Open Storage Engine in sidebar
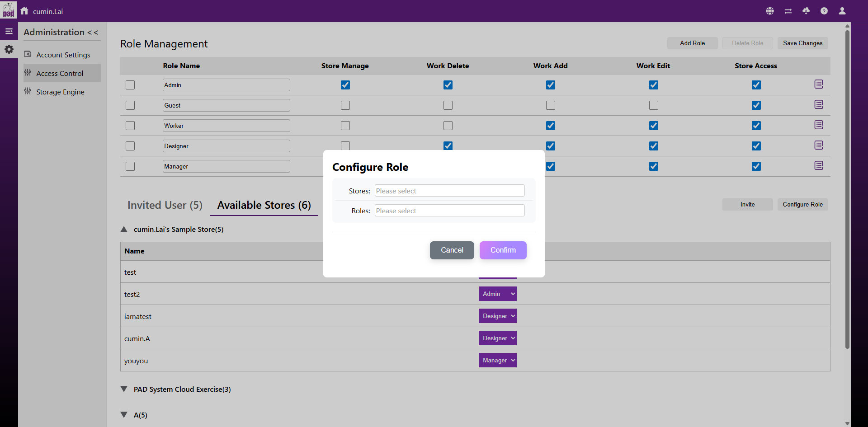 tap(60, 92)
